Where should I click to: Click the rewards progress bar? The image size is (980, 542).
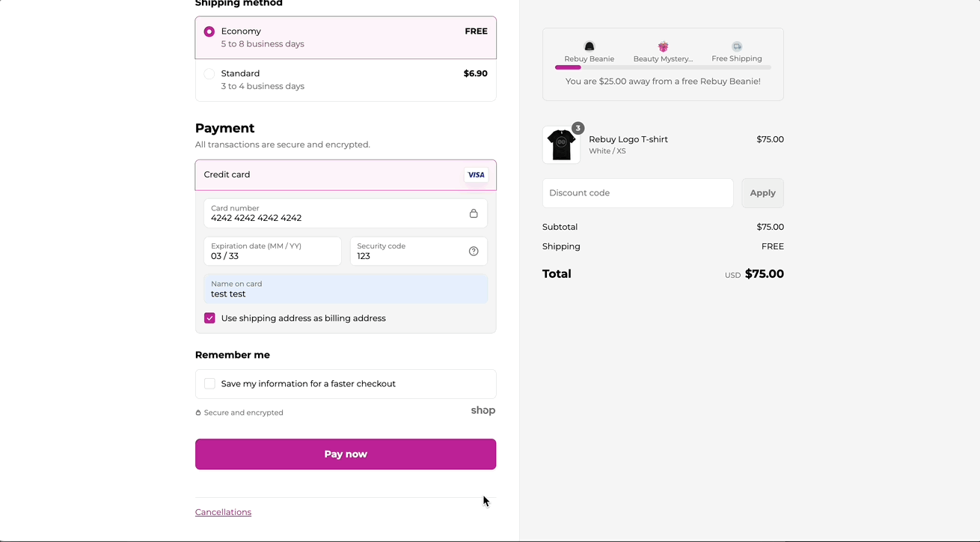coord(663,67)
